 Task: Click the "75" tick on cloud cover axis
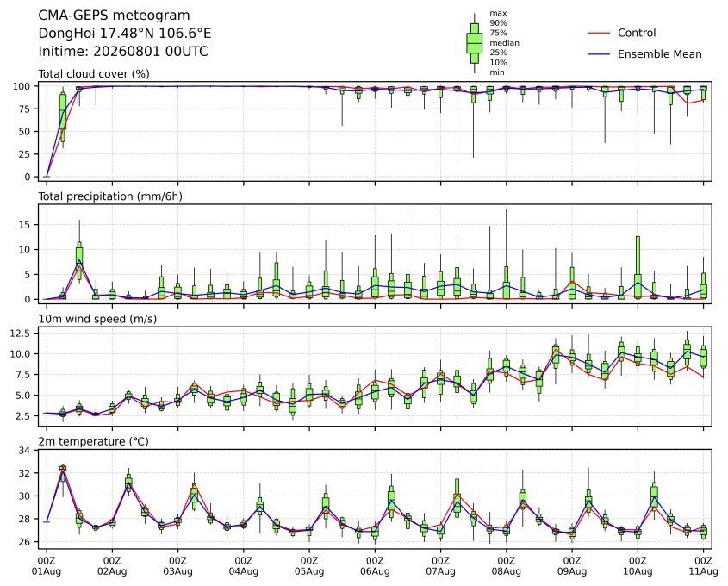tap(25, 109)
